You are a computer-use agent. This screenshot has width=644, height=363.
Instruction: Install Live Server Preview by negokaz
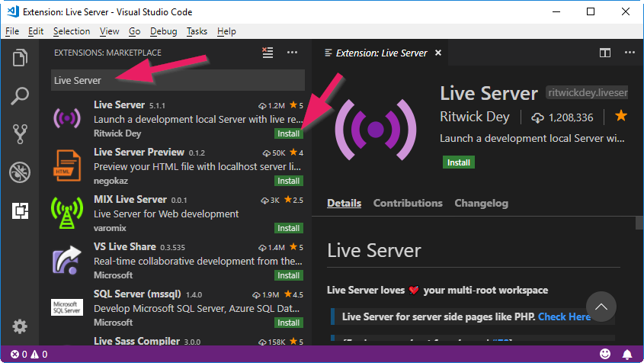(288, 181)
